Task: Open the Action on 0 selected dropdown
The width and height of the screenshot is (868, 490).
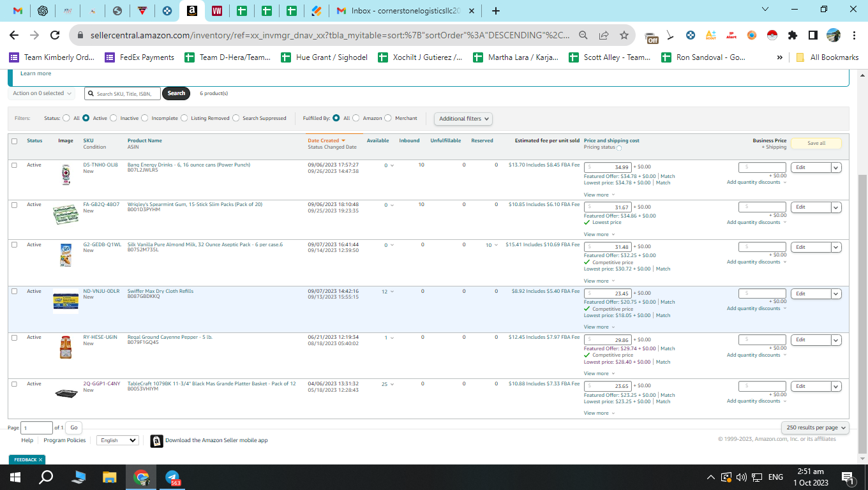Action: pos(41,93)
